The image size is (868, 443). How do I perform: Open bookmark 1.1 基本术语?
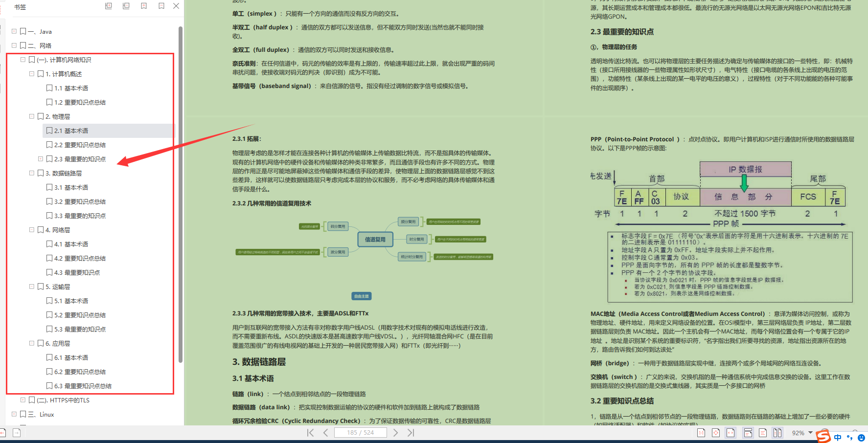[71, 88]
